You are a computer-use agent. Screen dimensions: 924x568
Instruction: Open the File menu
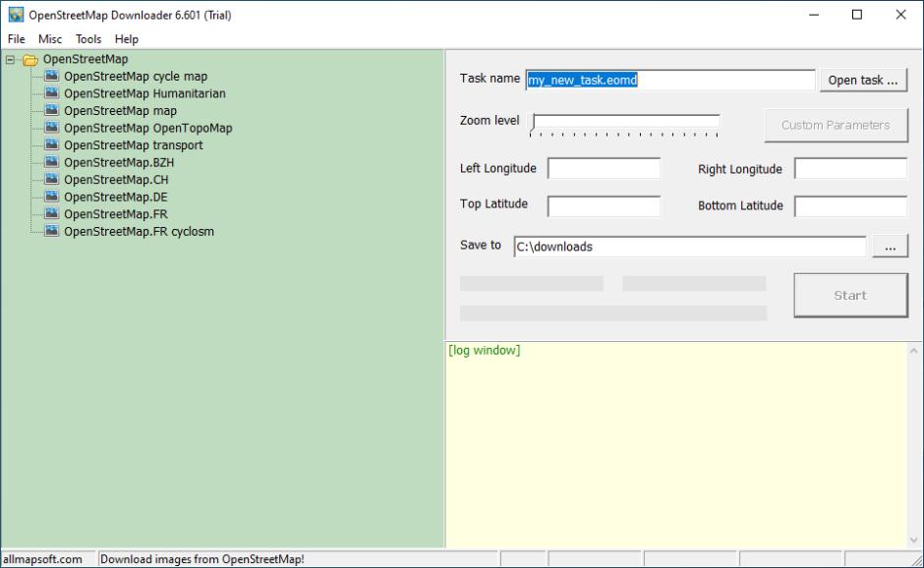pos(17,39)
